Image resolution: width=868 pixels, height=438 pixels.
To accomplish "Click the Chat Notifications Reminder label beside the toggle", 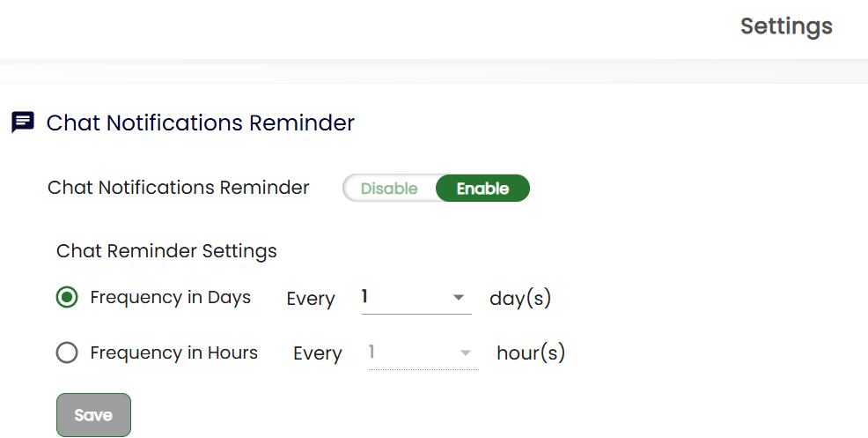I will point(179,188).
